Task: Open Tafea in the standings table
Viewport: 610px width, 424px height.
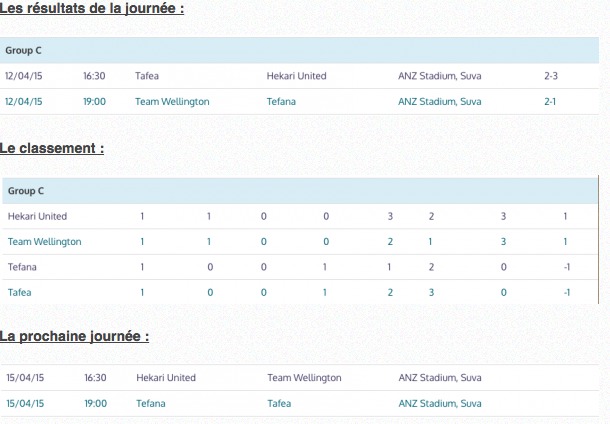Action: pyautogui.click(x=19, y=292)
